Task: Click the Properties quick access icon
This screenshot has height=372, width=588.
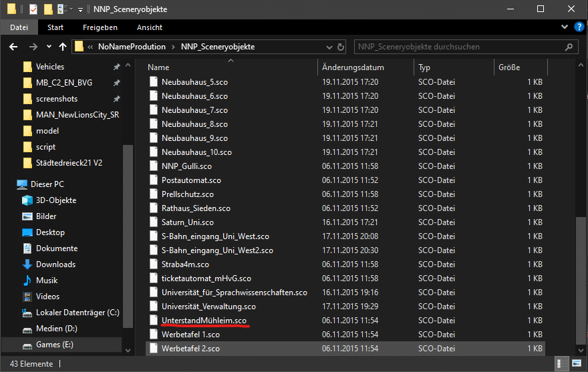Action: pyautogui.click(x=33, y=9)
